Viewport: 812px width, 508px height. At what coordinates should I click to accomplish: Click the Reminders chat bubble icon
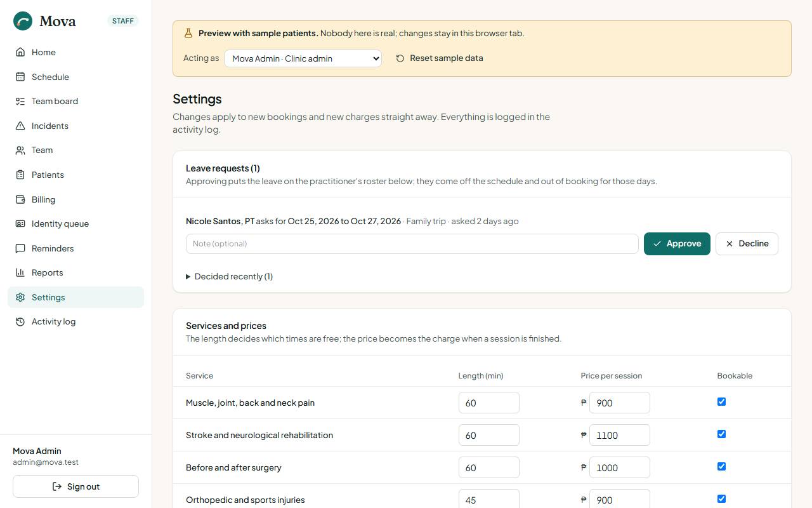point(20,248)
